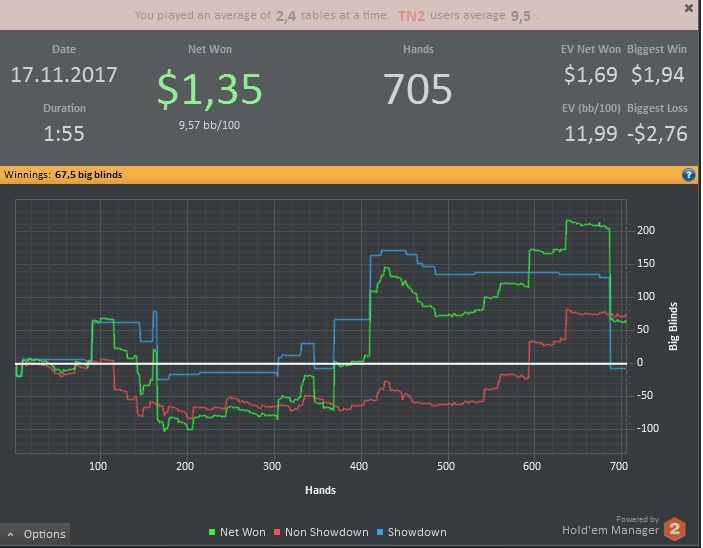
Task: Click the 9,57 bb/100 winrate text
Action: point(209,125)
